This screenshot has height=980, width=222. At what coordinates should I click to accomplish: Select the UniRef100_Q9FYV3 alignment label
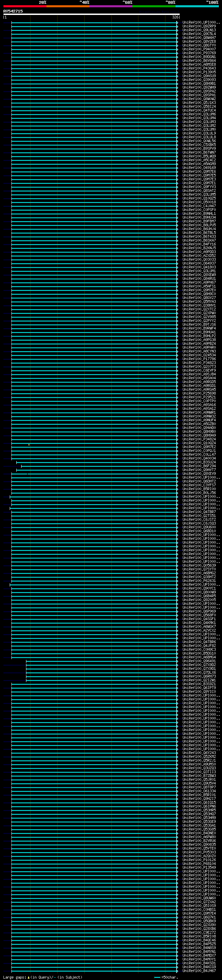199,187
